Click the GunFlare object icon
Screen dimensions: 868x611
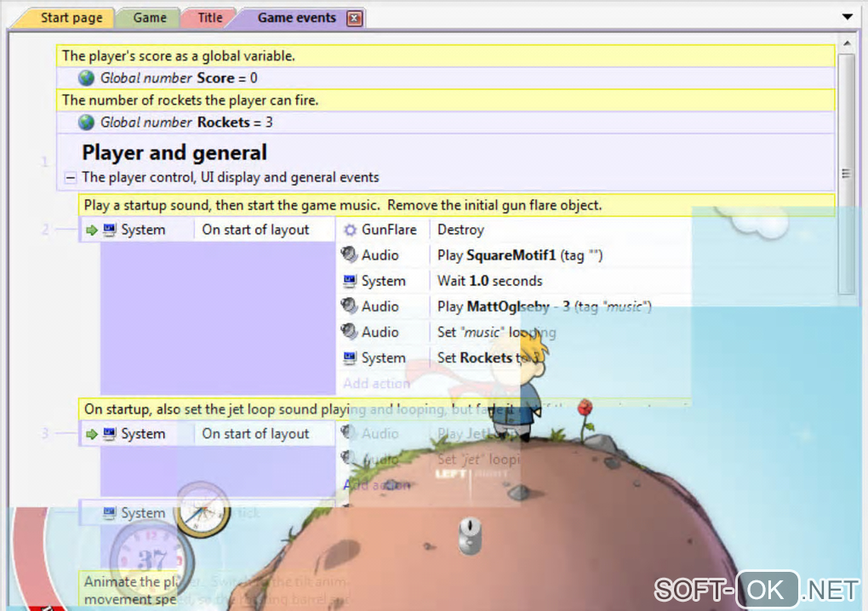point(350,230)
